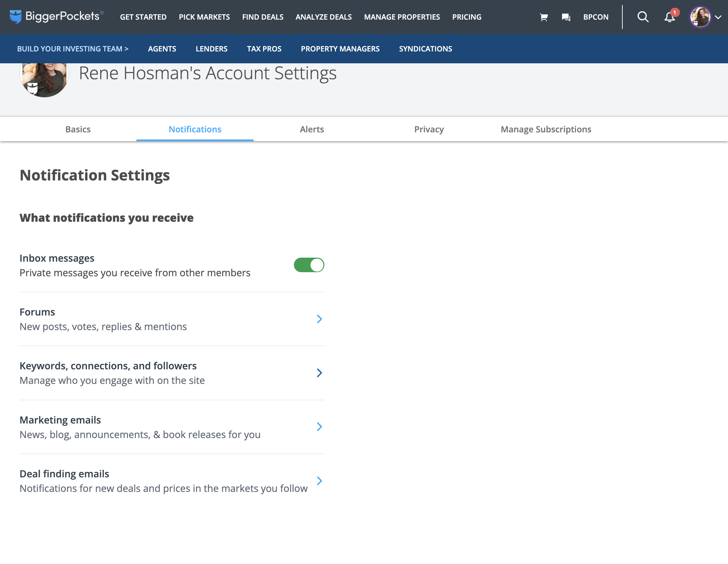Open the PICK MARKETS menu

point(204,17)
